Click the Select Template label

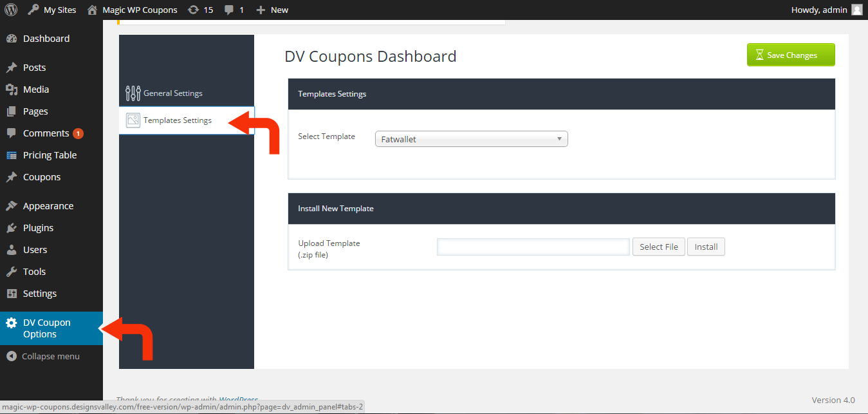click(x=326, y=136)
